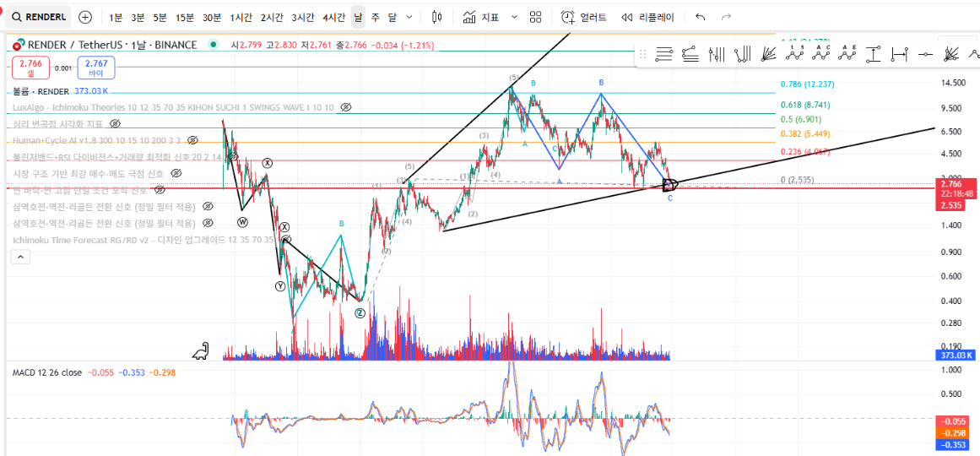The width and height of the screenshot is (980, 456).
Task: Redo the chart action
Action: coord(726,17)
